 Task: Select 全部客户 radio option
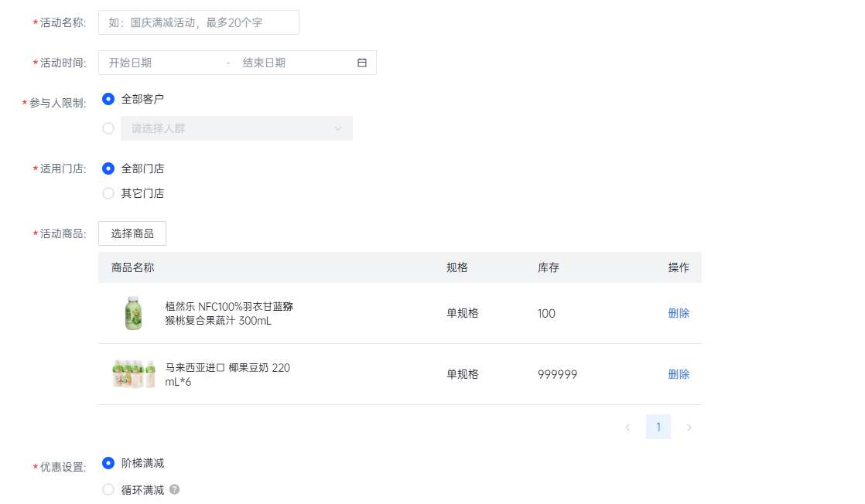tap(108, 99)
